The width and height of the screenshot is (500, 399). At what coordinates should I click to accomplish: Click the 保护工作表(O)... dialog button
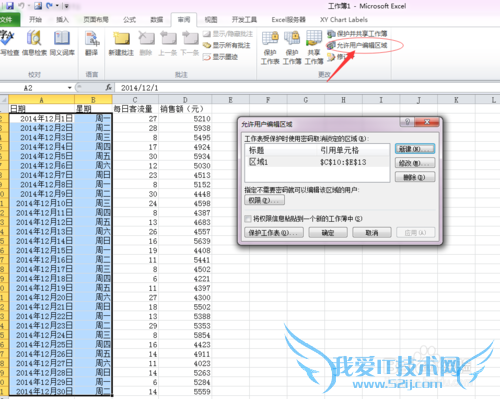[x=274, y=232]
